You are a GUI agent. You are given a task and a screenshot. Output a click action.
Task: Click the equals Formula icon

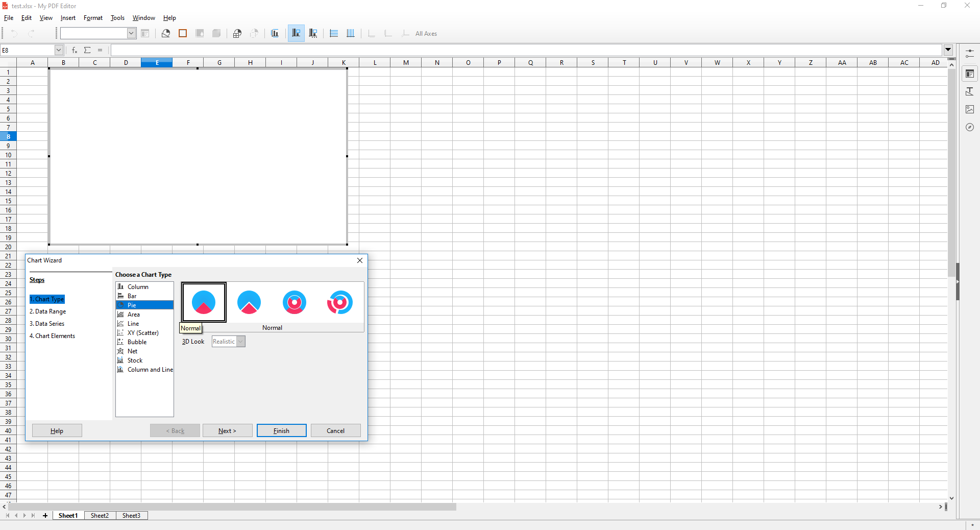pos(100,50)
